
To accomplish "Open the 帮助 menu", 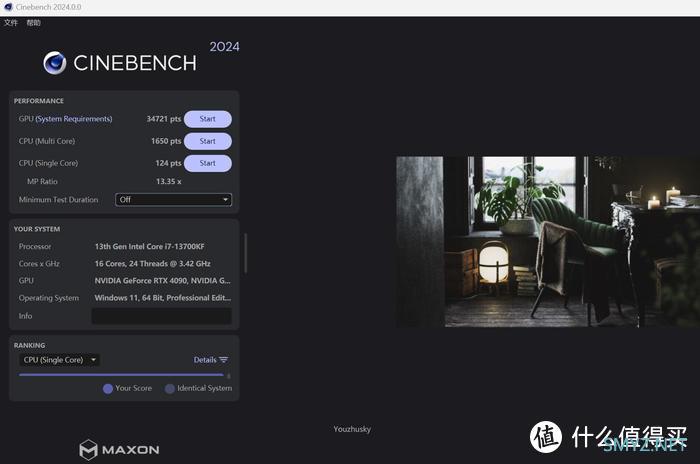I will point(33,23).
